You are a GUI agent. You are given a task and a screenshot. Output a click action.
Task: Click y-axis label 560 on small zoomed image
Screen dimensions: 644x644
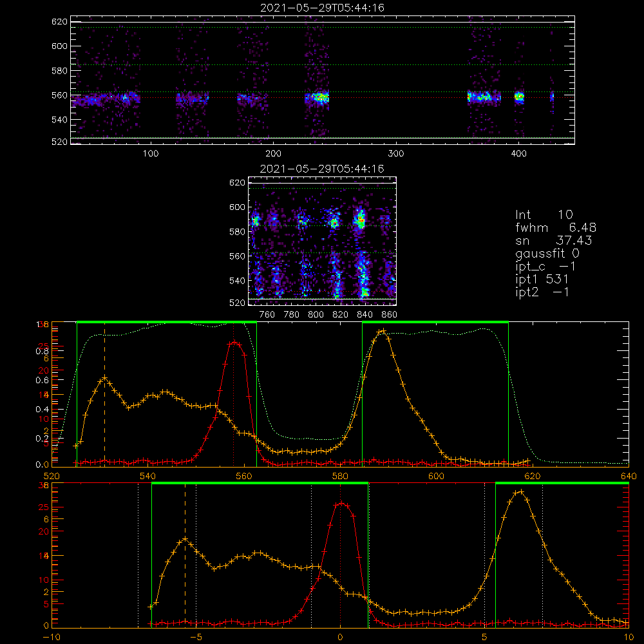pos(237,256)
